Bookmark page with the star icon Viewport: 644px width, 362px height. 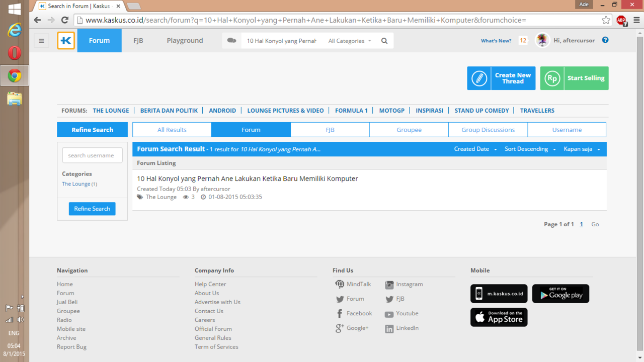[606, 20]
